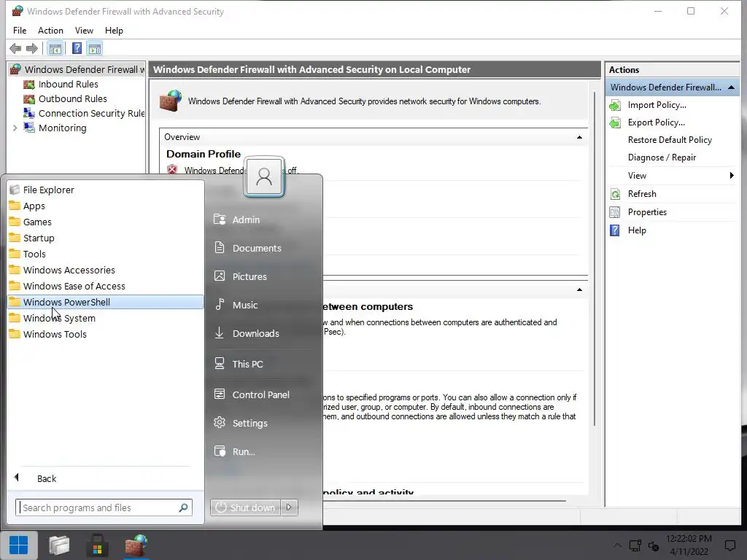Open Connection Security Rules node
The height and width of the screenshot is (560, 747).
click(x=84, y=113)
